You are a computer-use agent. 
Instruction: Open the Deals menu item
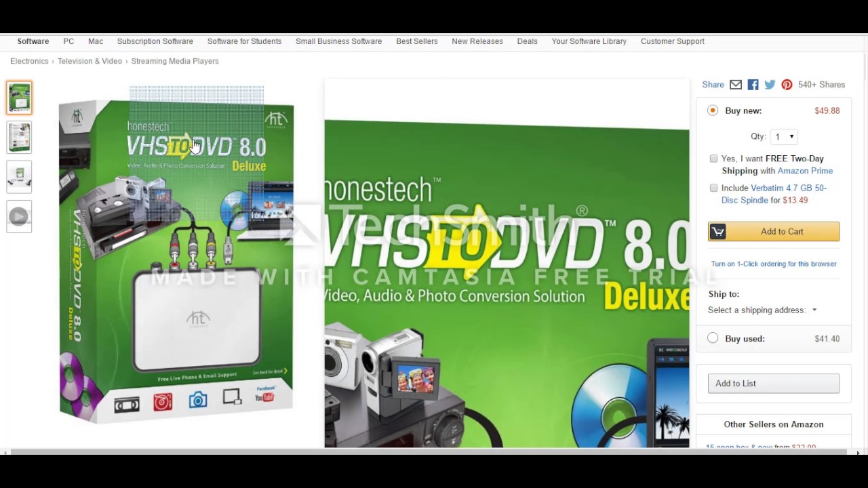pyautogui.click(x=527, y=41)
